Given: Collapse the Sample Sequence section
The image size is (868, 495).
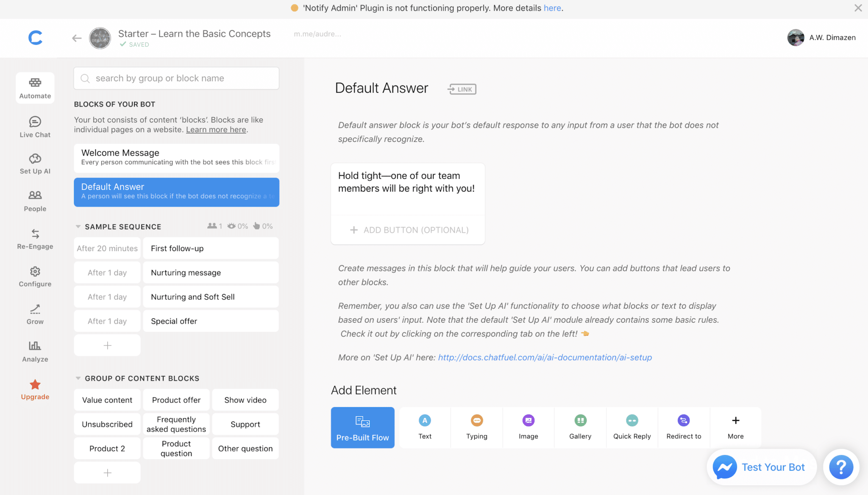Looking at the screenshot, I should (78, 226).
